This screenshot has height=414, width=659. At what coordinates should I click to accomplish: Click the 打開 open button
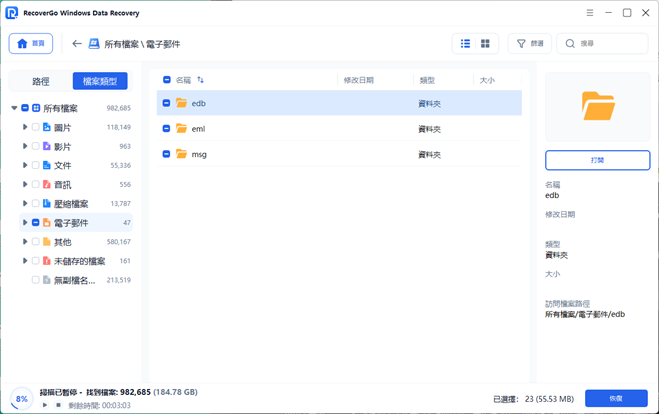(x=598, y=160)
